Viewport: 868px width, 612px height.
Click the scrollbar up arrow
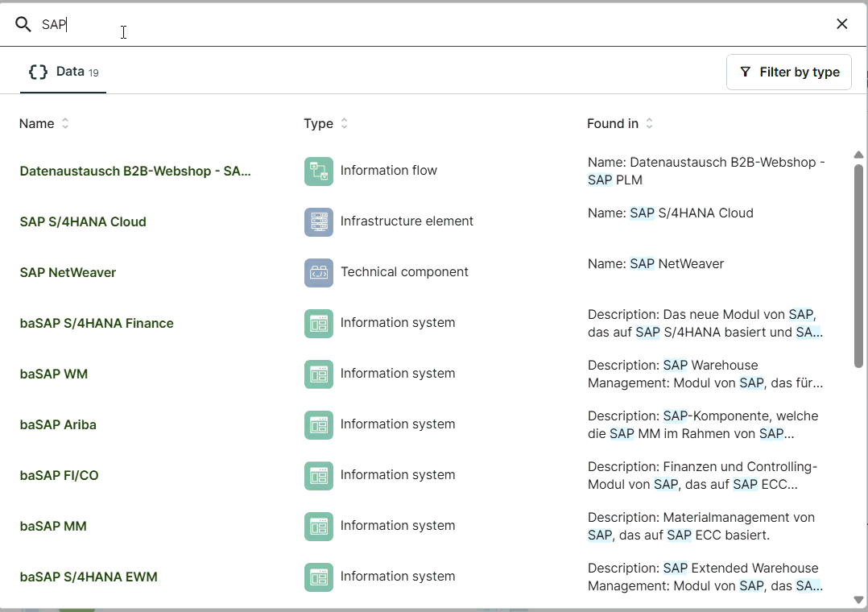(858, 155)
